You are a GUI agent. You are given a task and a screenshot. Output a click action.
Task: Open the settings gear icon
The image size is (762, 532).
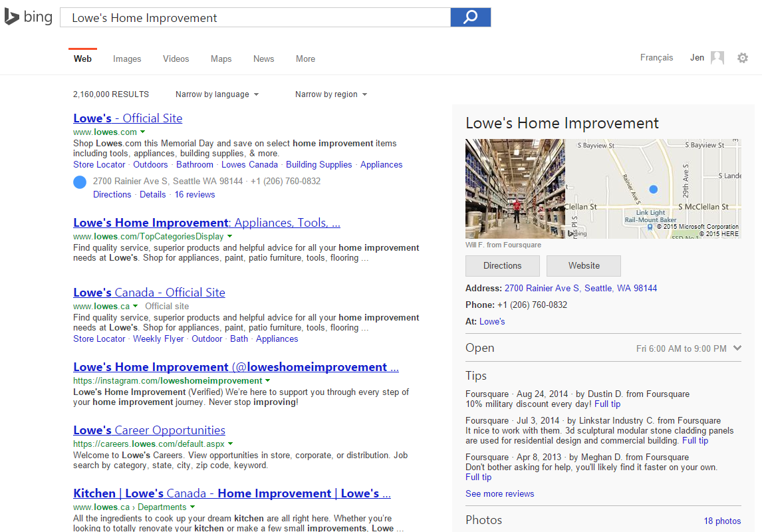(x=743, y=59)
